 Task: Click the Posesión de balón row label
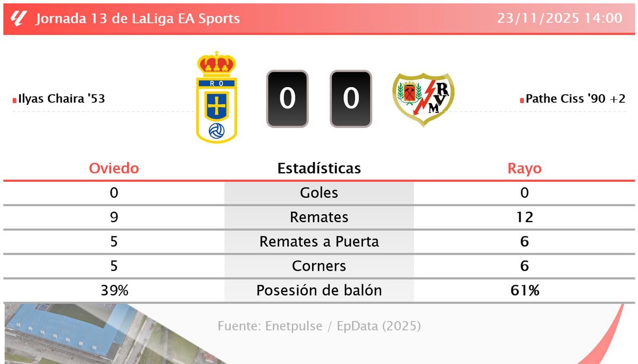(x=319, y=291)
